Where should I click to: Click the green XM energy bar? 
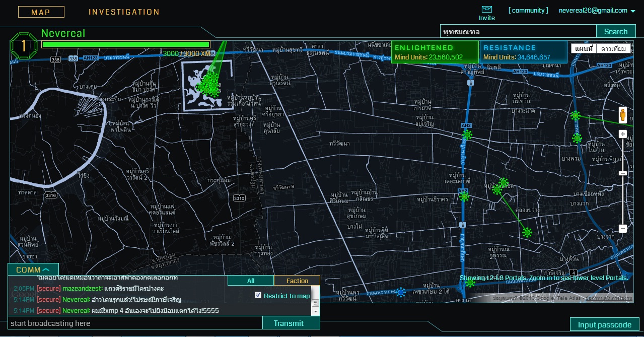126,44
